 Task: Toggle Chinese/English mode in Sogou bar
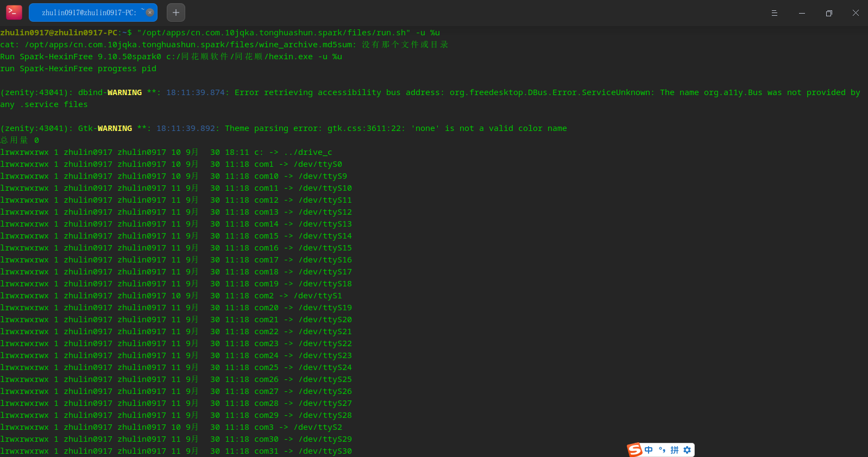649,450
